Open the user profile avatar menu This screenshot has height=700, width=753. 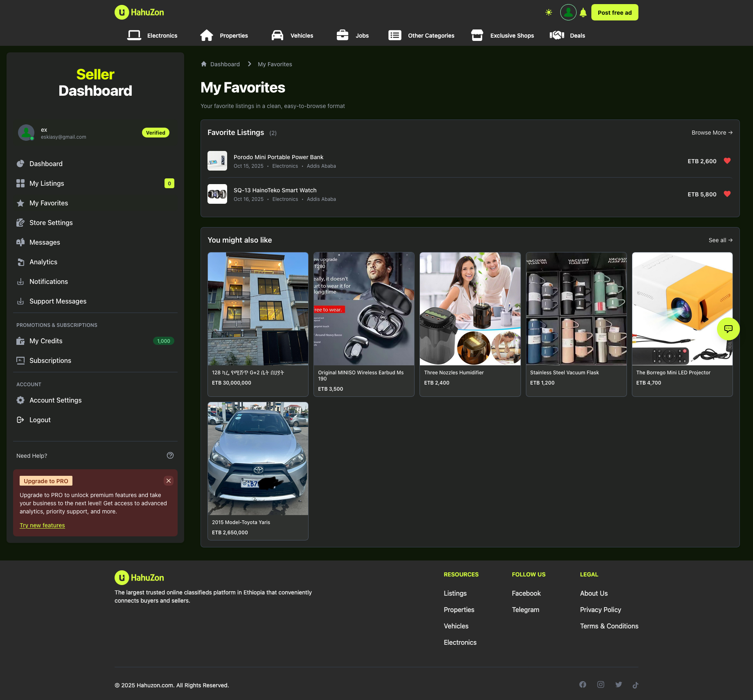(568, 13)
